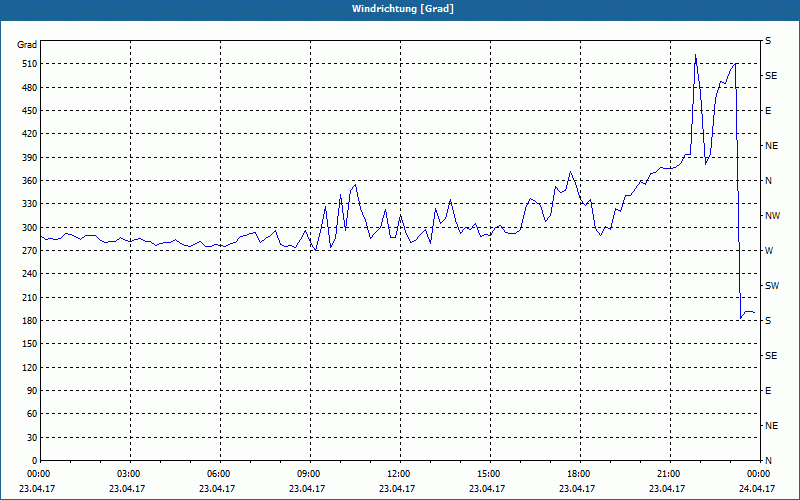Click the 30 y-axis label
Viewport: 800px width, 500px height.
click(x=32, y=438)
